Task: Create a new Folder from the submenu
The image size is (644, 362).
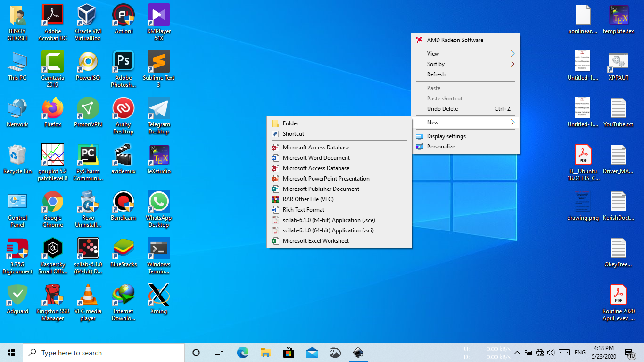Action: [x=291, y=123]
